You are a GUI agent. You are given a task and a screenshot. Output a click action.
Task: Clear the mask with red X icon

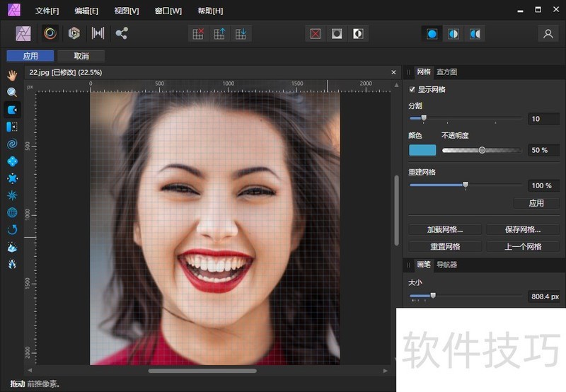315,34
